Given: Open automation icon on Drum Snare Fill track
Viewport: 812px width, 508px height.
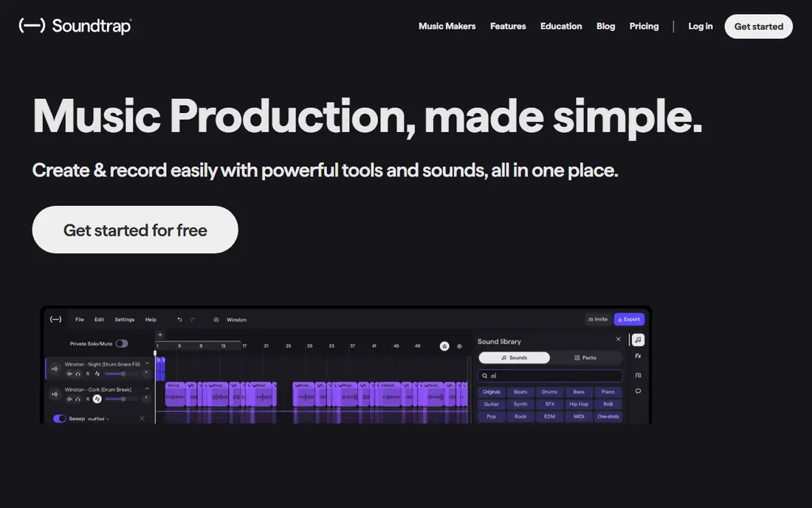Looking at the screenshot, I should tap(97, 374).
